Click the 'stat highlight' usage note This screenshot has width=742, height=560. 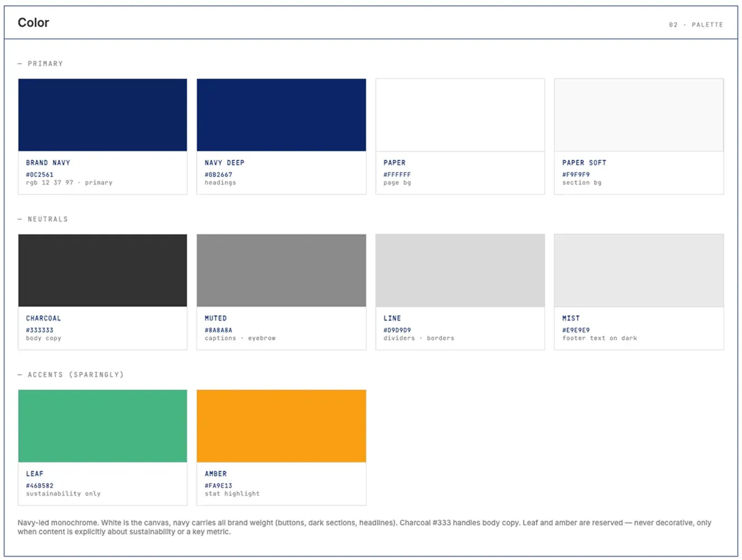pos(232,493)
